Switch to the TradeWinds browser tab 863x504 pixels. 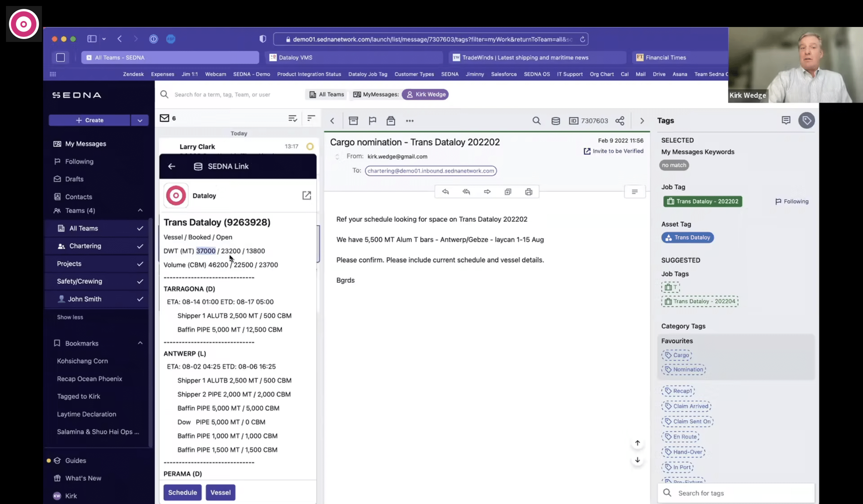(x=537, y=58)
